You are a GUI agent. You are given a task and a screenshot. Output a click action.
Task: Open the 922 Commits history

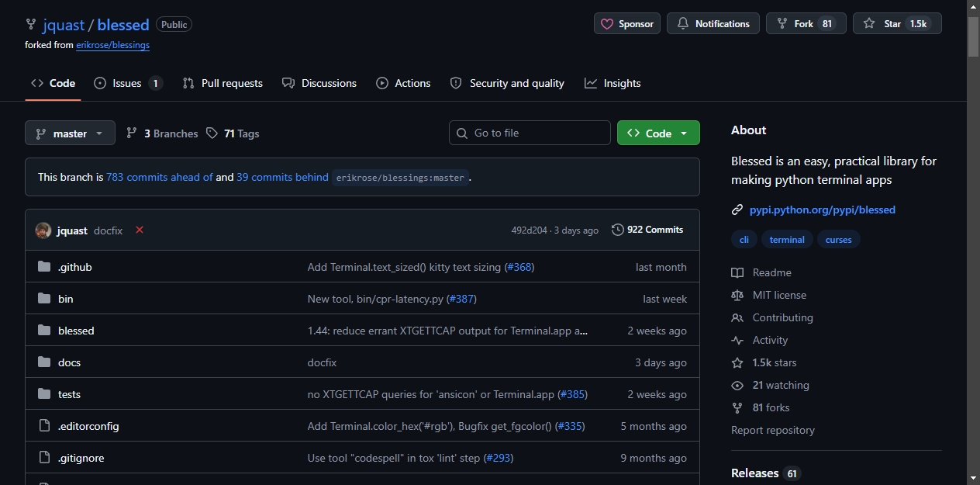pyautogui.click(x=647, y=230)
